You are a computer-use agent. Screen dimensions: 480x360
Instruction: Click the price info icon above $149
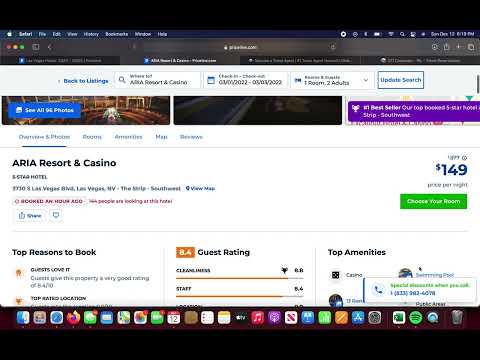pos(465,158)
